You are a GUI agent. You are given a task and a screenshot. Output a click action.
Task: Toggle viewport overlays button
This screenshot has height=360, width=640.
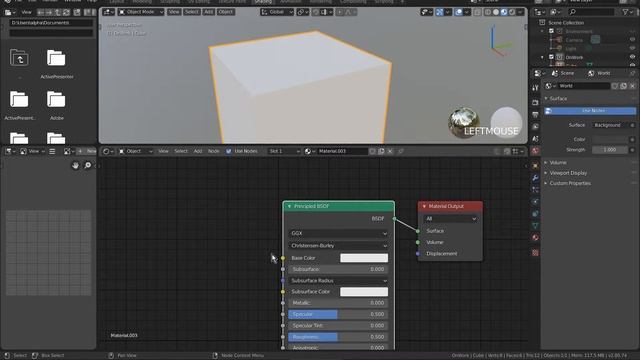[458, 12]
